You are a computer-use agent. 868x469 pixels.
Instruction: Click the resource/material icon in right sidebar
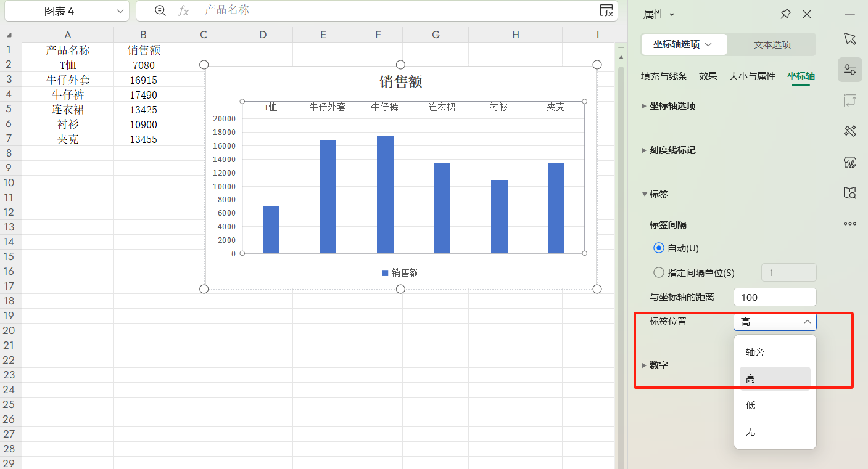click(x=849, y=162)
